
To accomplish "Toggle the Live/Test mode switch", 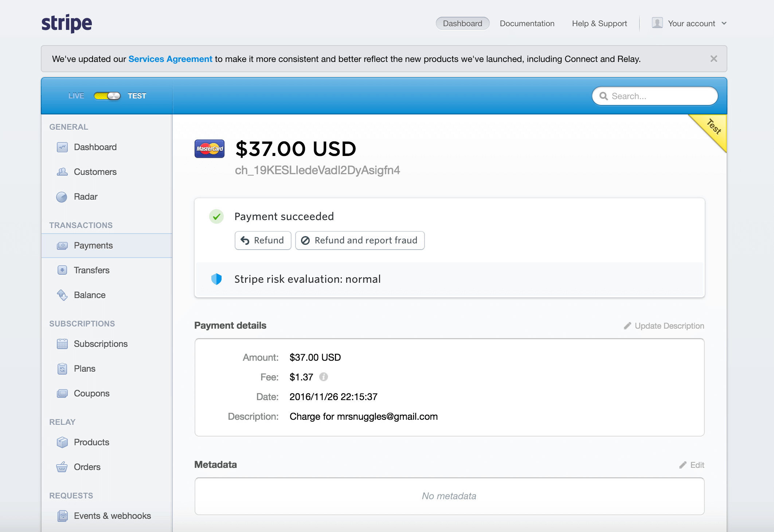I will [x=107, y=96].
